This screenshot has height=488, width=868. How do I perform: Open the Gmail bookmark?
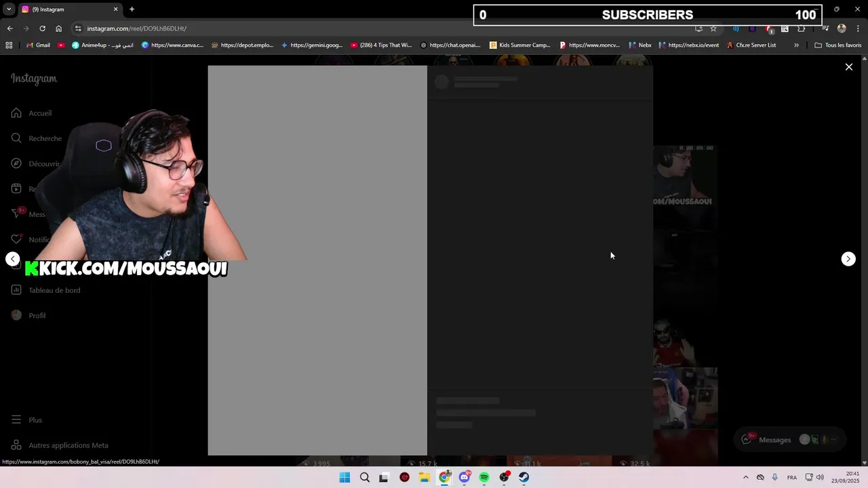coord(38,45)
